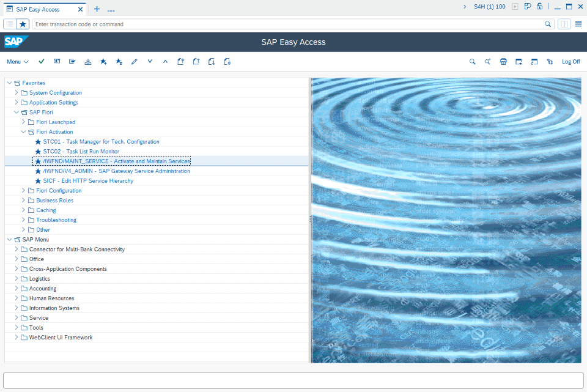Click the Generate Shortcut icon

tap(534, 61)
